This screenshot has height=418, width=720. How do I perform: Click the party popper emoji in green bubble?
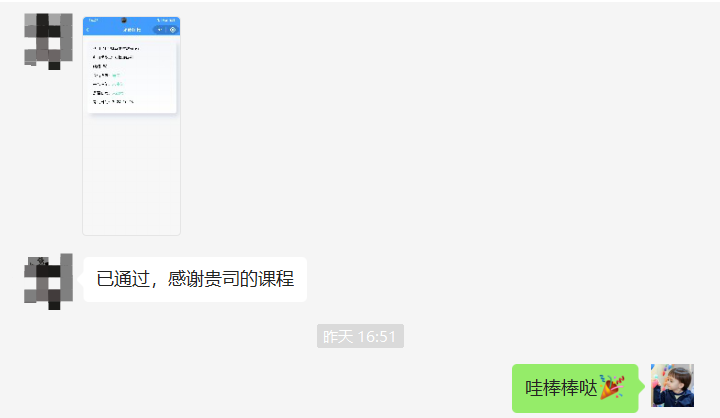[612, 387]
